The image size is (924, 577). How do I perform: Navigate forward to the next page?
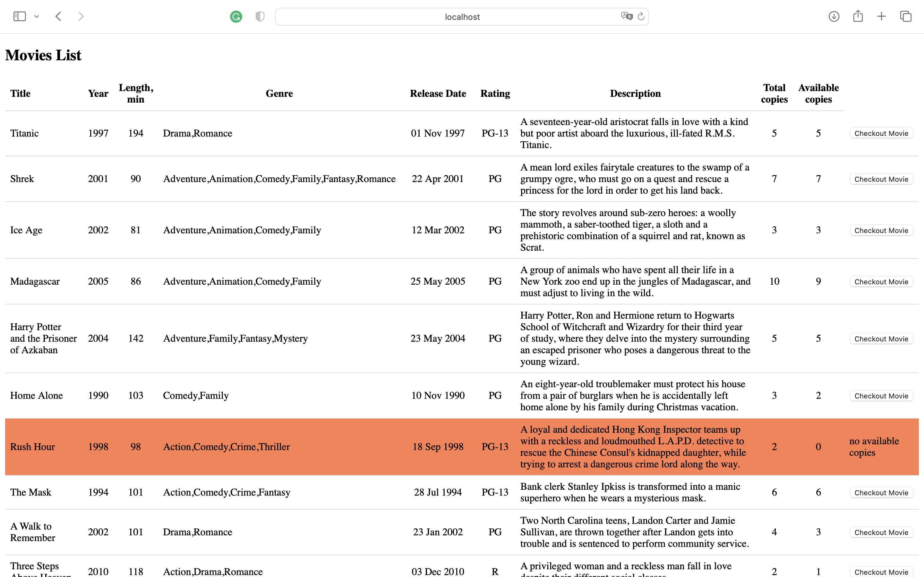tap(81, 16)
